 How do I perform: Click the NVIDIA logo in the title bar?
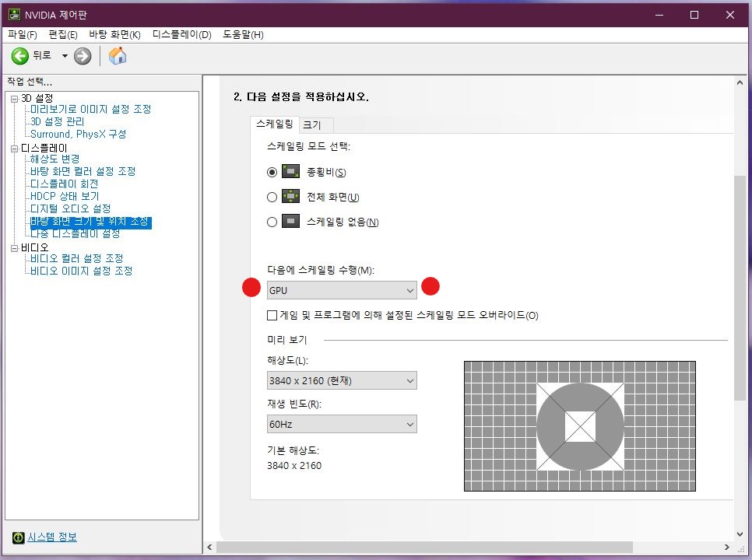(15, 15)
